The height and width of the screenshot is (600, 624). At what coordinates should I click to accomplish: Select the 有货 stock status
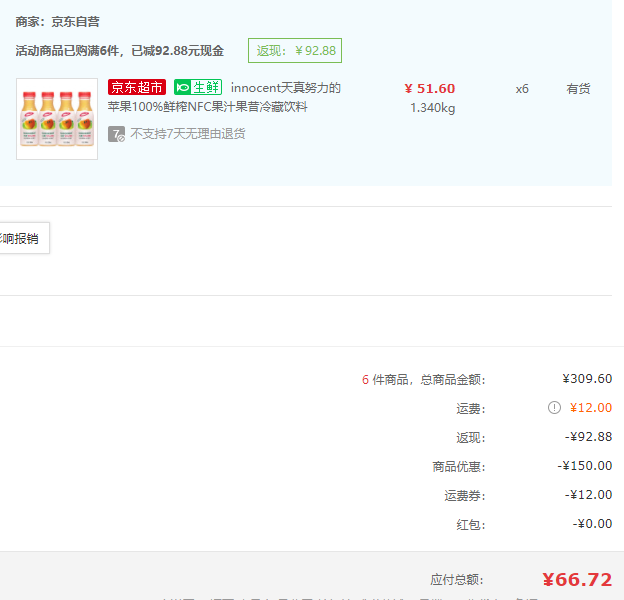(x=578, y=88)
